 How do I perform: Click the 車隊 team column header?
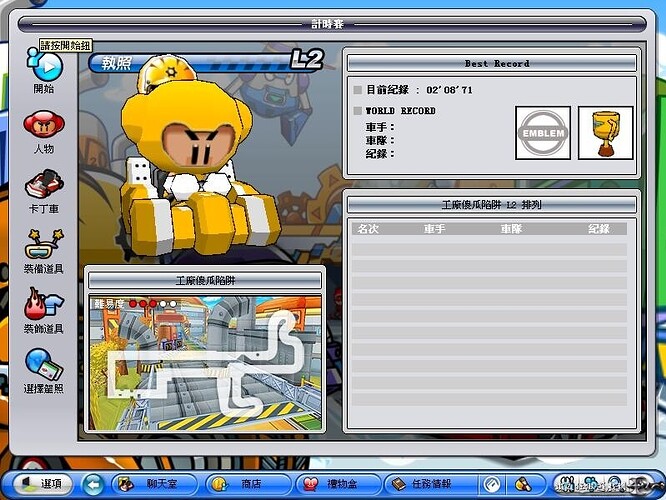pos(511,229)
